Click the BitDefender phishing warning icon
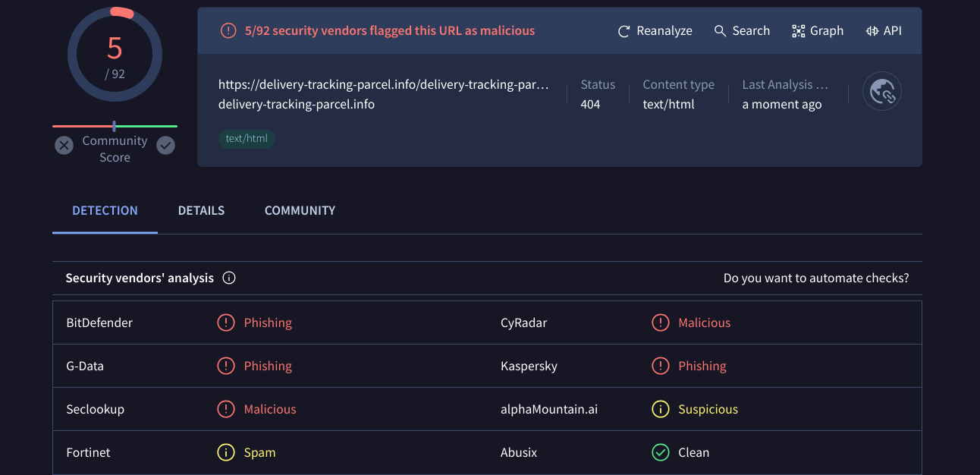The width and height of the screenshot is (980, 475). click(x=226, y=322)
